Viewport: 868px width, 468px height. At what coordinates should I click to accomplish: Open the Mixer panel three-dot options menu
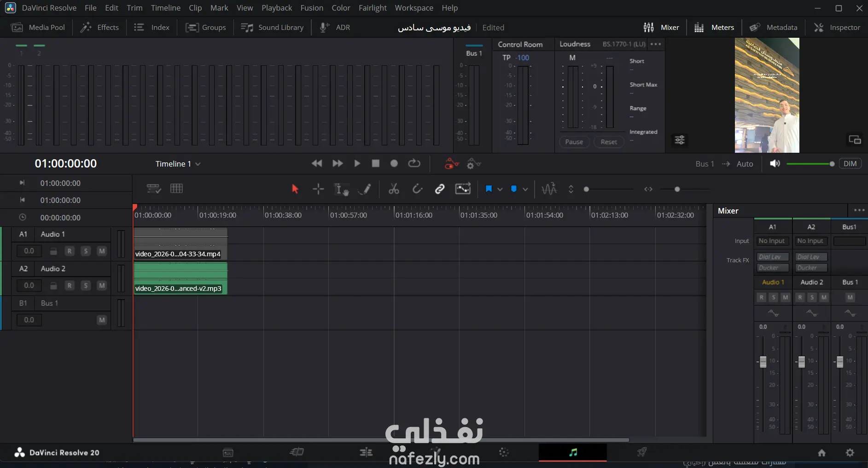[859, 210]
